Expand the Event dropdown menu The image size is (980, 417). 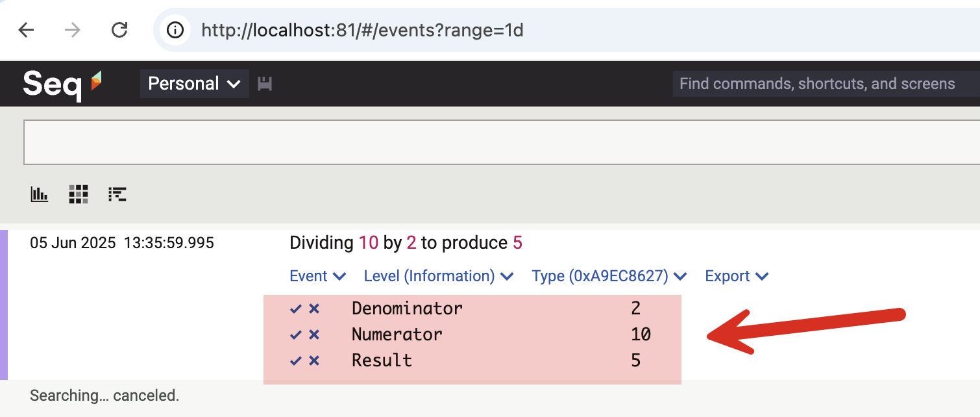pyautogui.click(x=317, y=276)
